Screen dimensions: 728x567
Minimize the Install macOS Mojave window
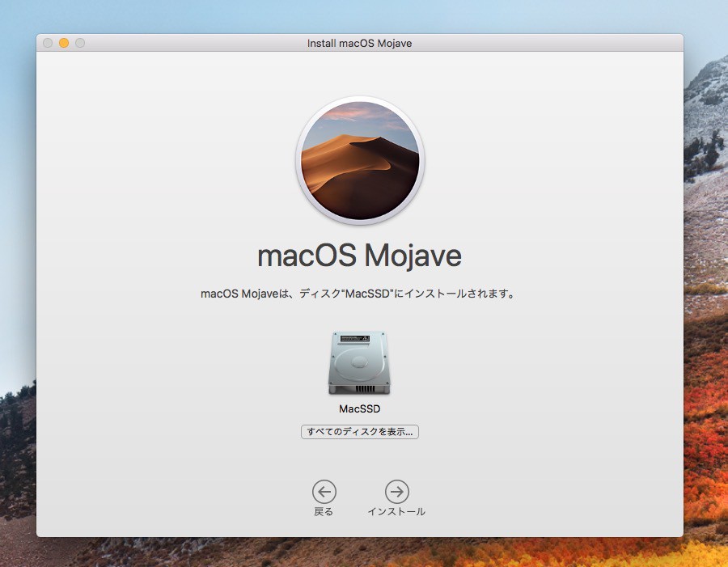[x=64, y=43]
